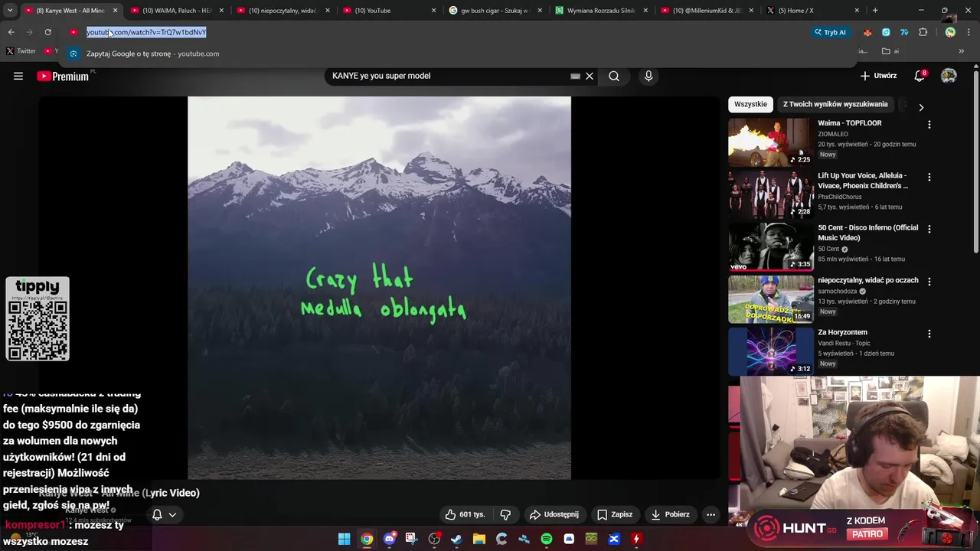
Task: Open the Chrome profile avatar
Action: tap(950, 32)
